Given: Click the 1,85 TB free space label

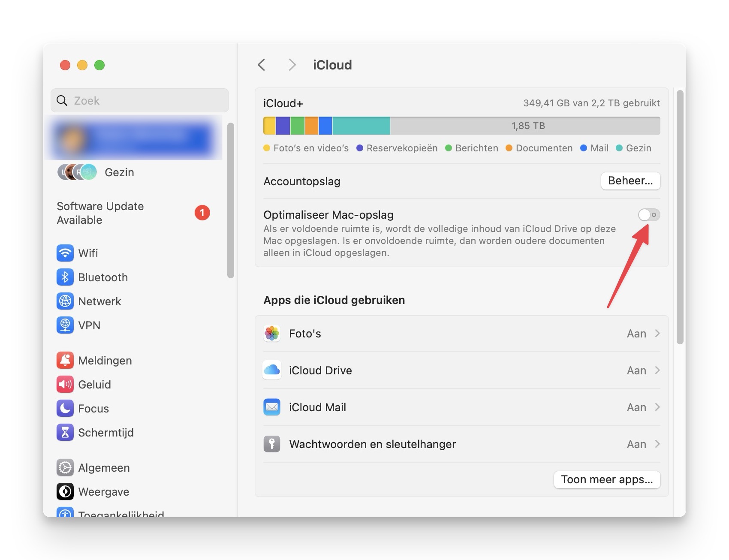Looking at the screenshot, I should pyautogui.click(x=528, y=126).
